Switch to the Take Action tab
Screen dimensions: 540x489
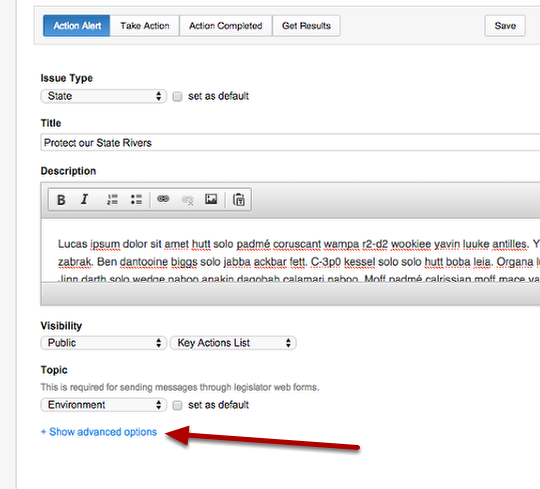145,26
